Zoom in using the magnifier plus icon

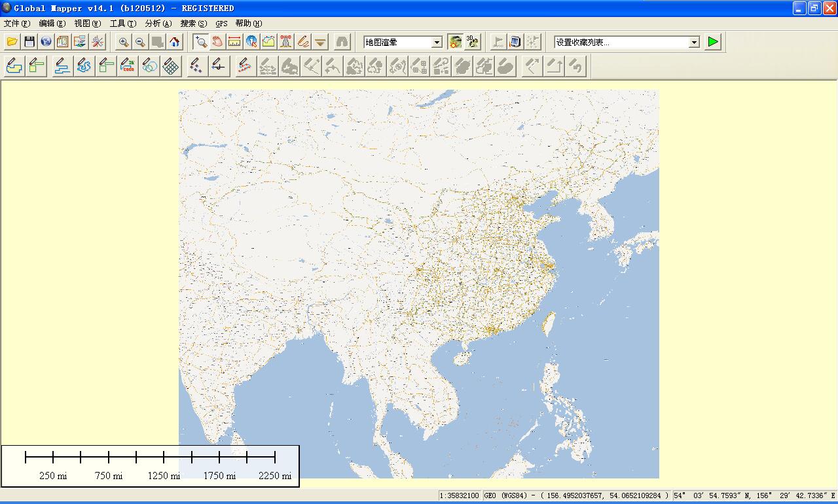pyautogui.click(x=123, y=42)
